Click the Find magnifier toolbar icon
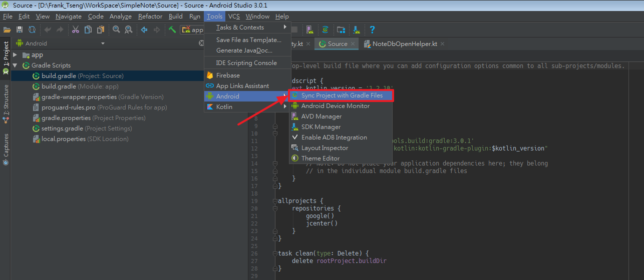The width and height of the screenshot is (644, 280). click(116, 30)
